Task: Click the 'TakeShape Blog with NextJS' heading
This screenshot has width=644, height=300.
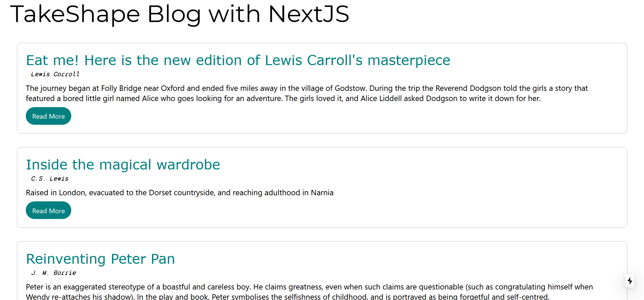Action: coord(180,14)
